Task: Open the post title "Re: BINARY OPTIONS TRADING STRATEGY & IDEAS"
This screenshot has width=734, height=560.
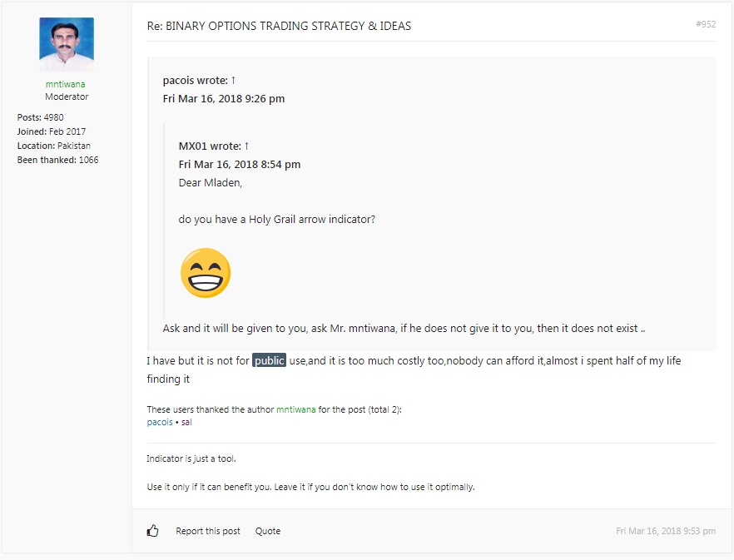Action: pyautogui.click(x=279, y=26)
